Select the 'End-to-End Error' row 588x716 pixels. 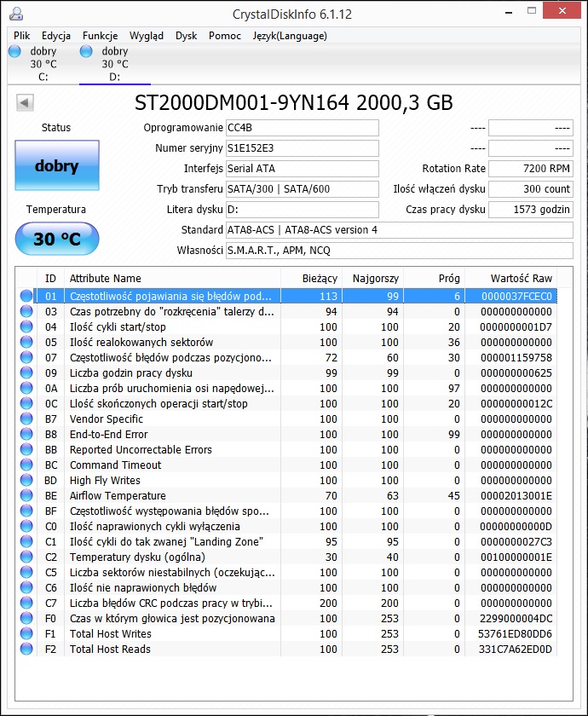coord(286,434)
